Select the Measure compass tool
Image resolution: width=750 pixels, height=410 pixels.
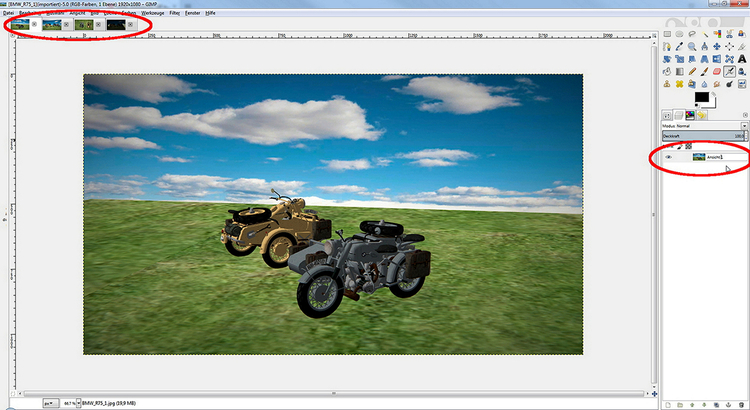point(704,46)
